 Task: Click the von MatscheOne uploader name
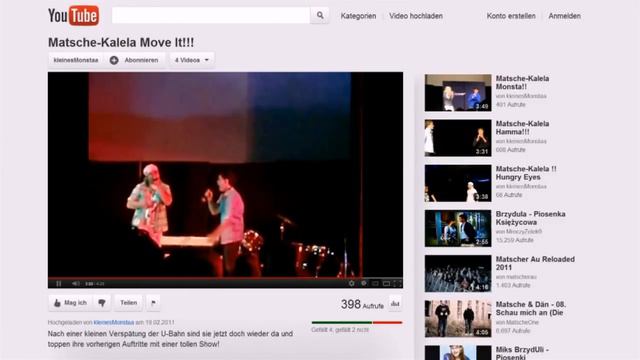(517, 322)
